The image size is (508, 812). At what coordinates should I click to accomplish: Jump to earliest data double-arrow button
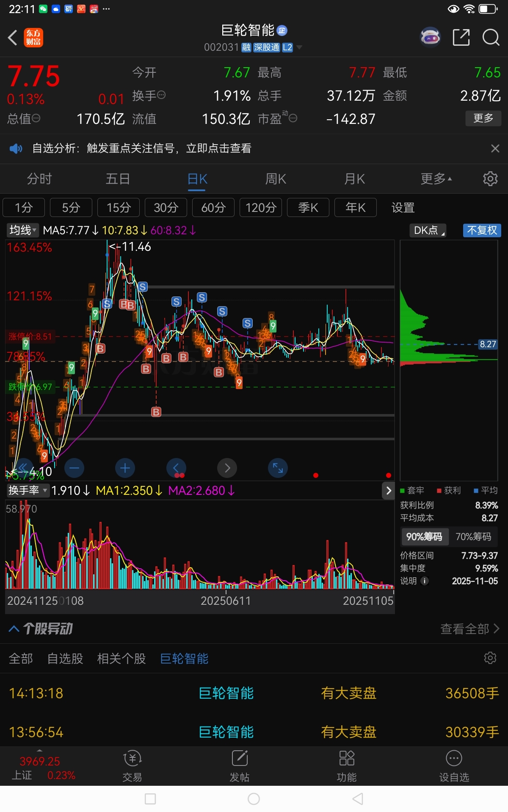point(24,468)
